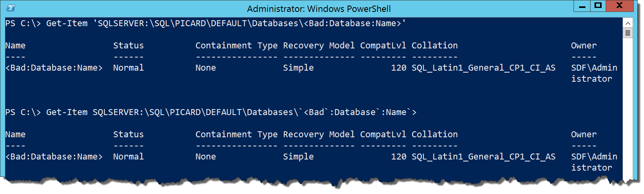The image size is (644, 194).
Task: Click the scrollbar up arrow
Action: click(x=627, y=23)
